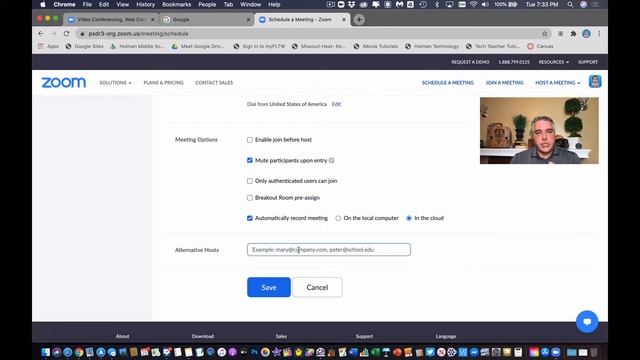
Task: Uncheck Automatically record meeting
Action: point(250,218)
